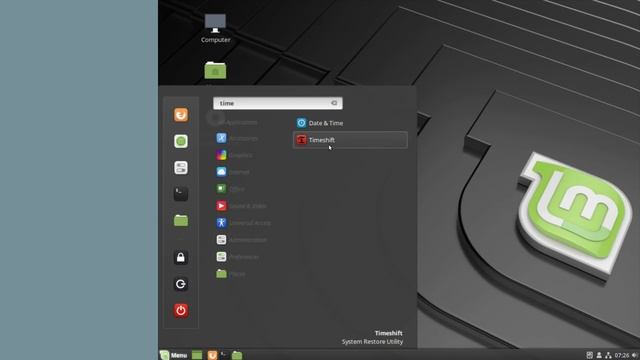Click the Menu button on the panel
The width and height of the screenshot is (640, 360).
pos(173,355)
